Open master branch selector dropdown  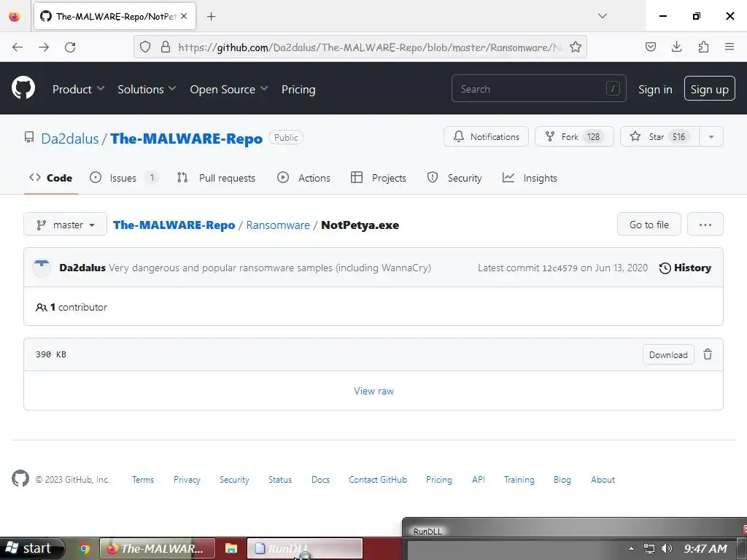[x=65, y=225]
